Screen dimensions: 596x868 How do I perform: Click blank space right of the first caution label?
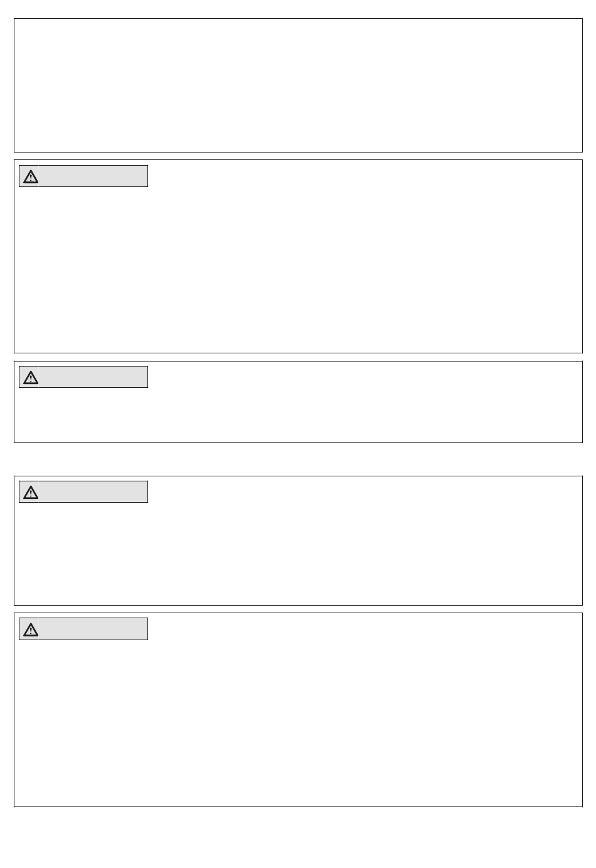tap(364, 176)
